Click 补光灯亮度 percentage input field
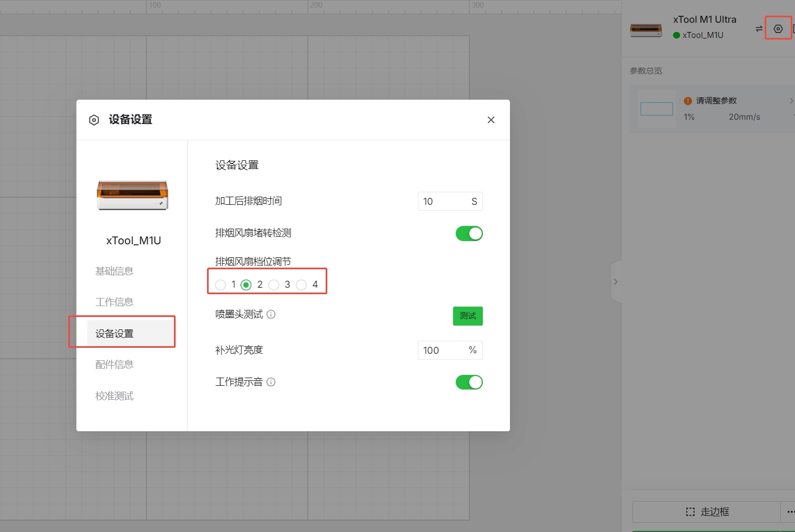The height and width of the screenshot is (532, 795). tap(450, 351)
